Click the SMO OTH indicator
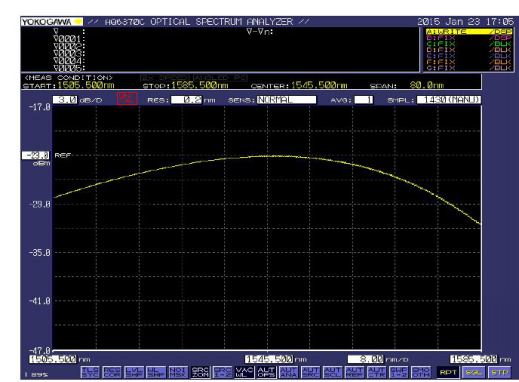Image resolution: width=519 pixels, height=382 pixels. pyautogui.click(x=421, y=372)
